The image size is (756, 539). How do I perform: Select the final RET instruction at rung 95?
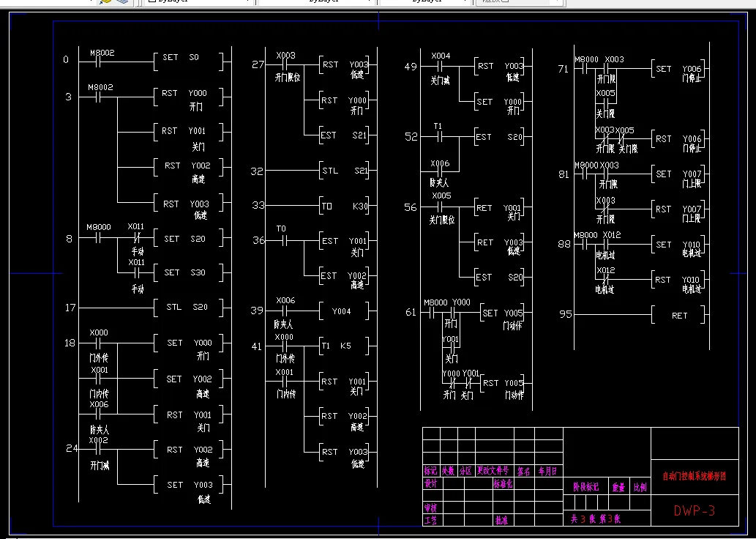pyautogui.click(x=679, y=315)
